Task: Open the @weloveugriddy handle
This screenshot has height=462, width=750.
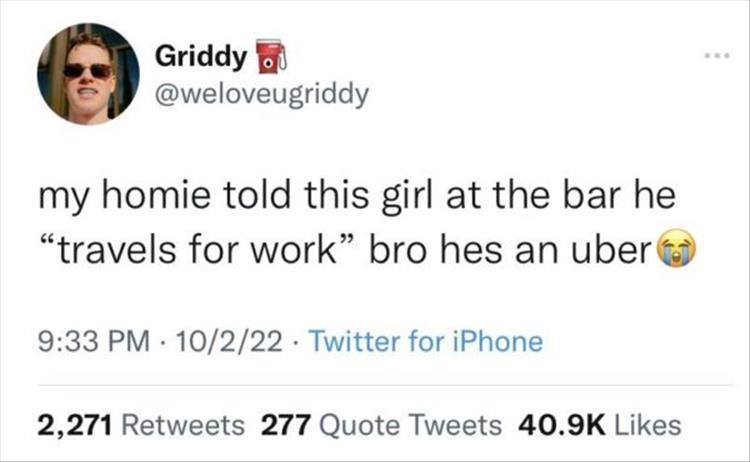Action: click(x=262, y=94)
